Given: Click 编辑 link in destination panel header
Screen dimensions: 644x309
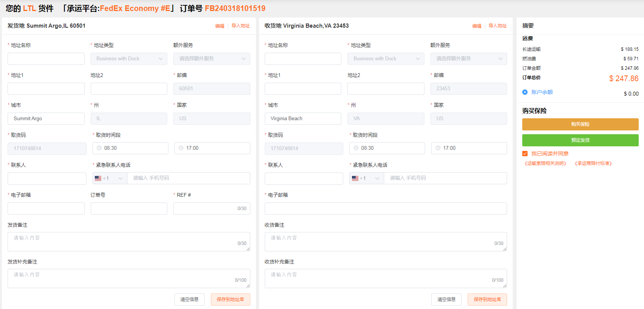Looking at the screenshot, I should click(x=476, y=26).
